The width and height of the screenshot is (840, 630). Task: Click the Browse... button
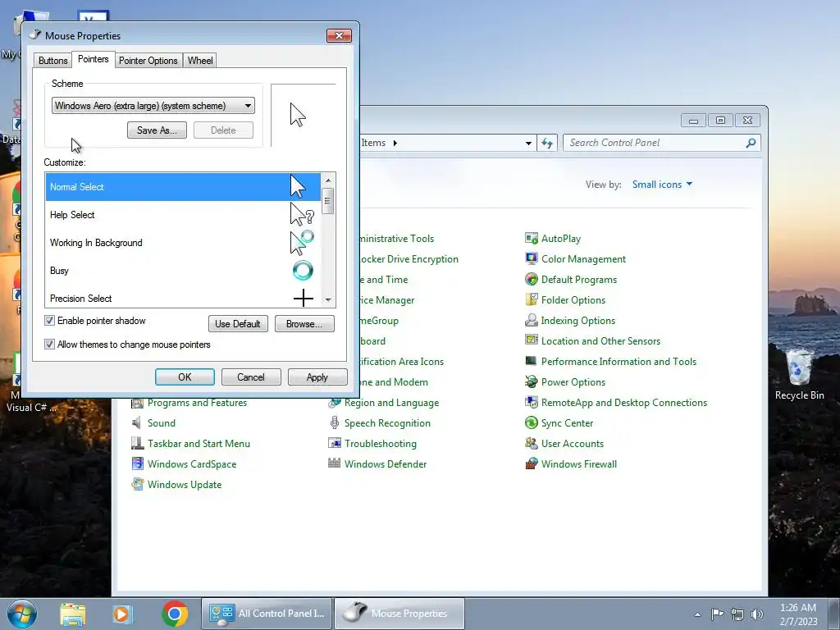[304, 323]
